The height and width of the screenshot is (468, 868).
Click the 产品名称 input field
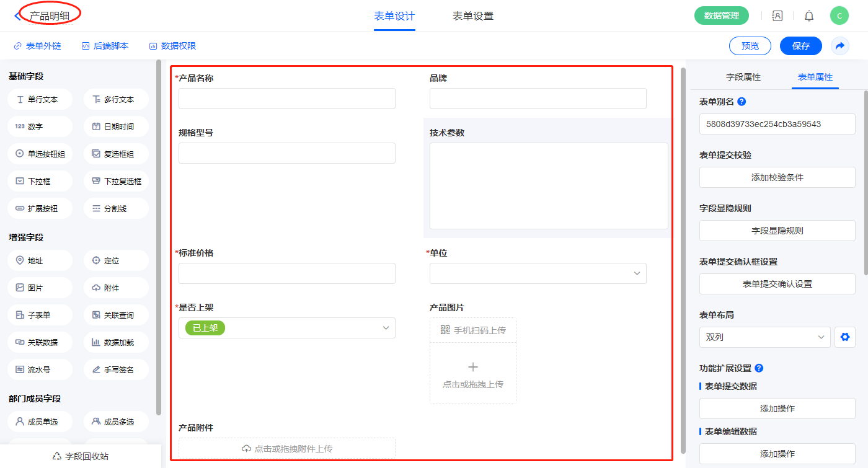(286, 99)
